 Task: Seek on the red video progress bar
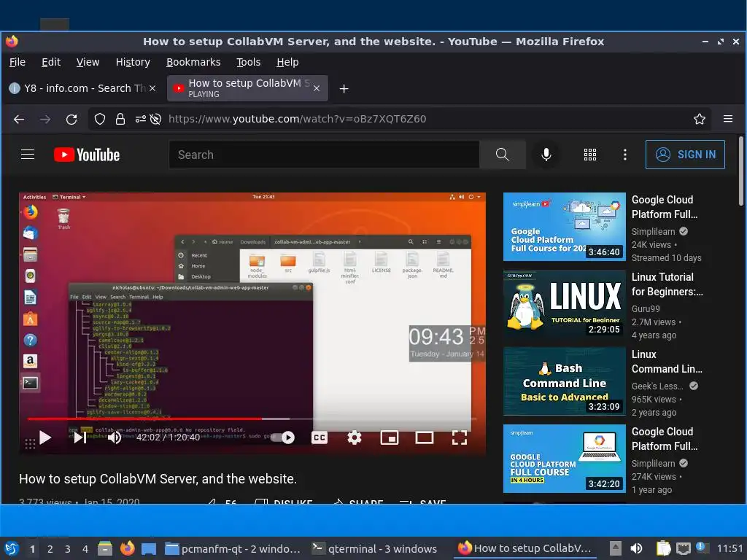click(x=252, y=419)
